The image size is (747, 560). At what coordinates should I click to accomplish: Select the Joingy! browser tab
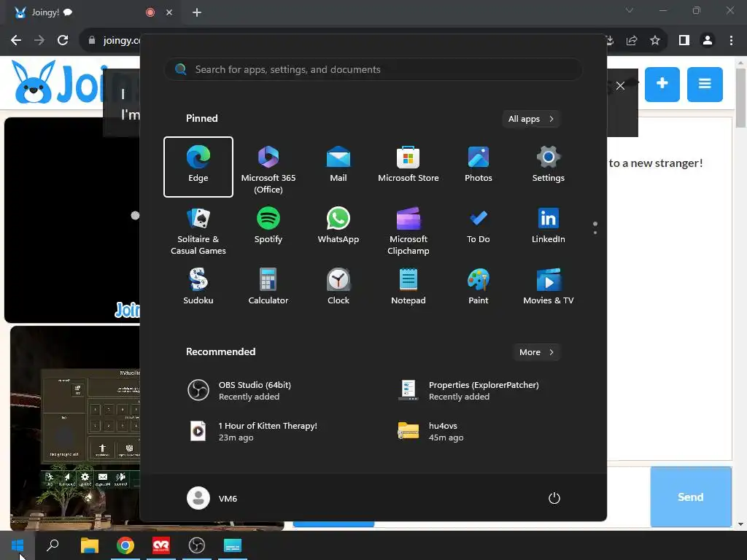coord(90,12)
